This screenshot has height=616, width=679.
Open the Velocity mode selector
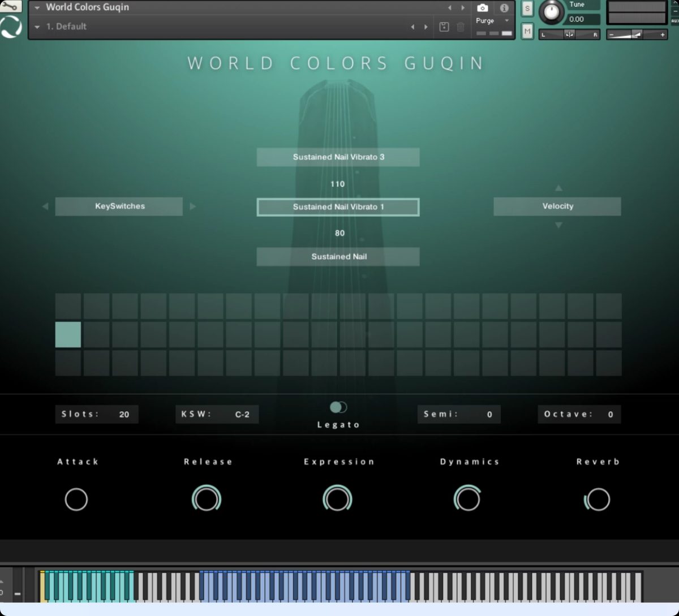[x=557, y=206]
